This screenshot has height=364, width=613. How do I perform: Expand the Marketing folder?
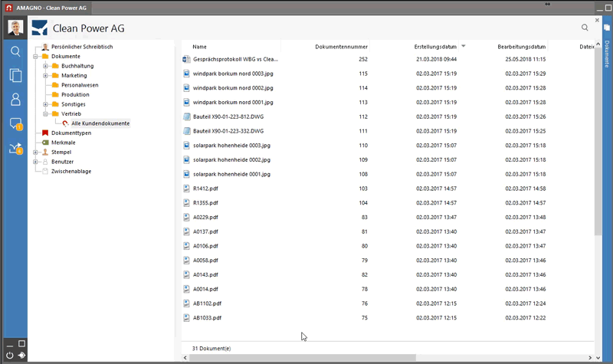coord(45,75)
